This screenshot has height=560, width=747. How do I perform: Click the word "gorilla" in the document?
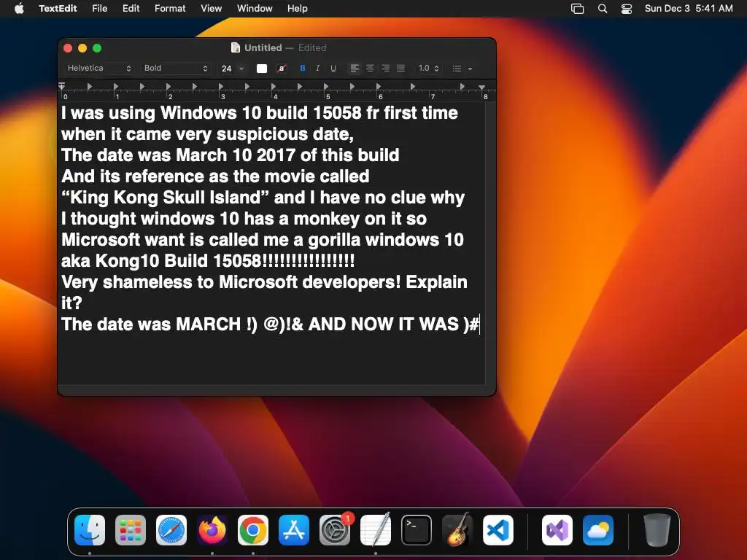334,240
